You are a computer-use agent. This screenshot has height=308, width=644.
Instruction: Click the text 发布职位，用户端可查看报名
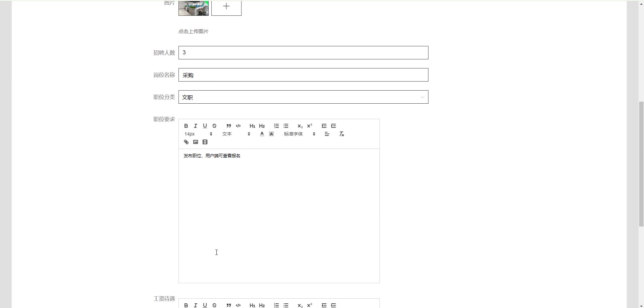212,156
